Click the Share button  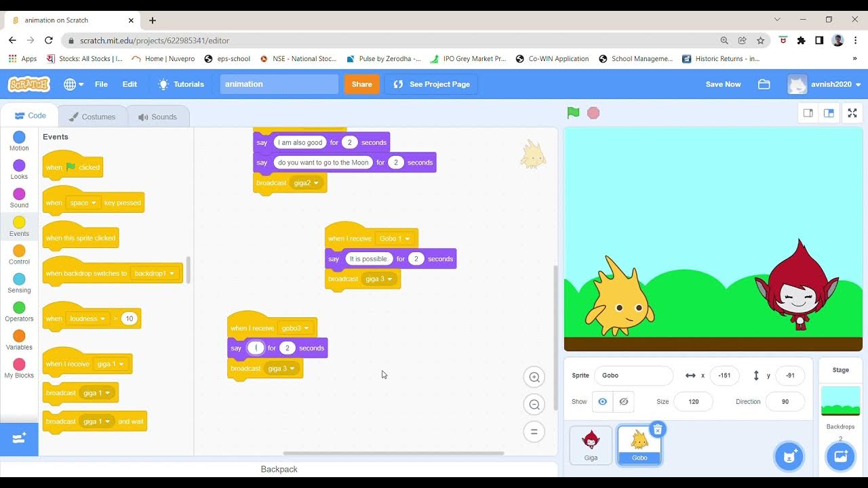pos(361,84)
